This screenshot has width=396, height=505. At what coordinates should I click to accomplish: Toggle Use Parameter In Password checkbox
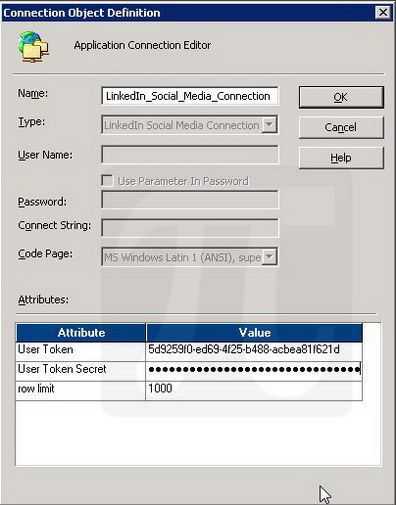click(x=107, y=181)
